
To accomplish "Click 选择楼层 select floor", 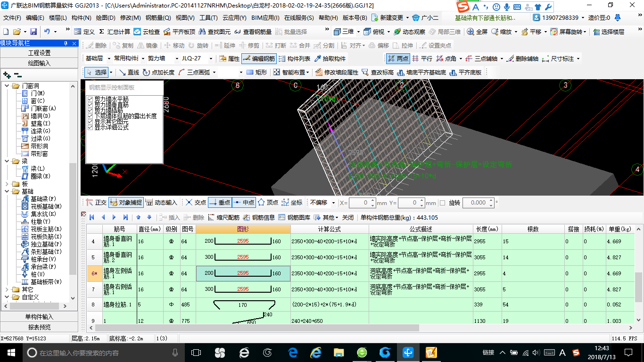I will point(609,32).
